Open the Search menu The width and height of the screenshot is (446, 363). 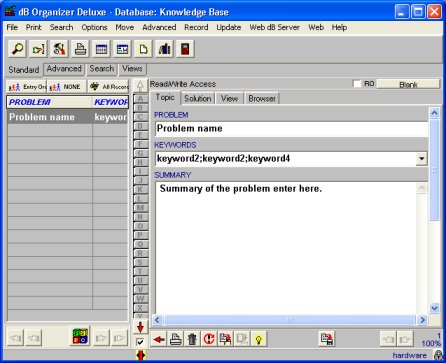[61, 27]
